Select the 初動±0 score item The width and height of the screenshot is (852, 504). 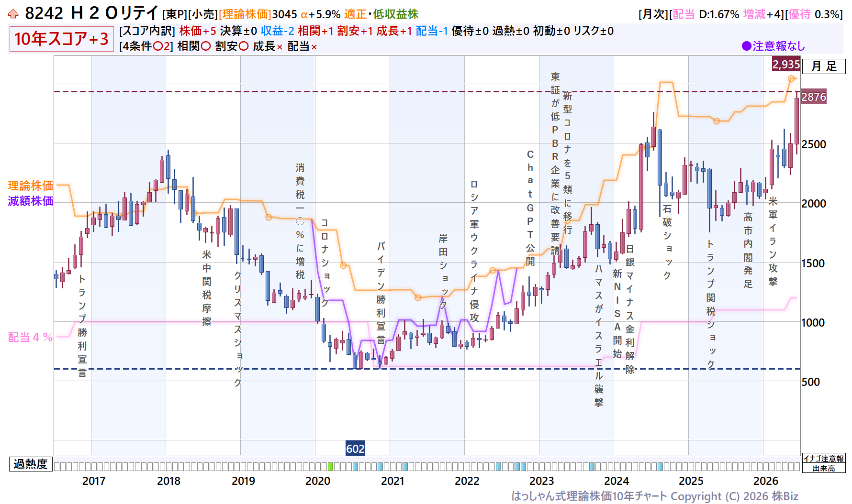pos(551,31)
